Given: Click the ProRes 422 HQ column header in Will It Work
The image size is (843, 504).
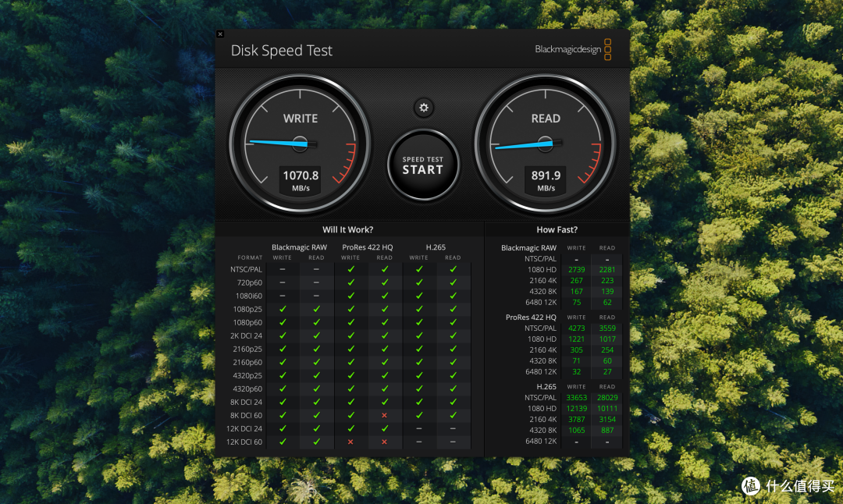Looking at the screenshot, I should coord(367,247).
